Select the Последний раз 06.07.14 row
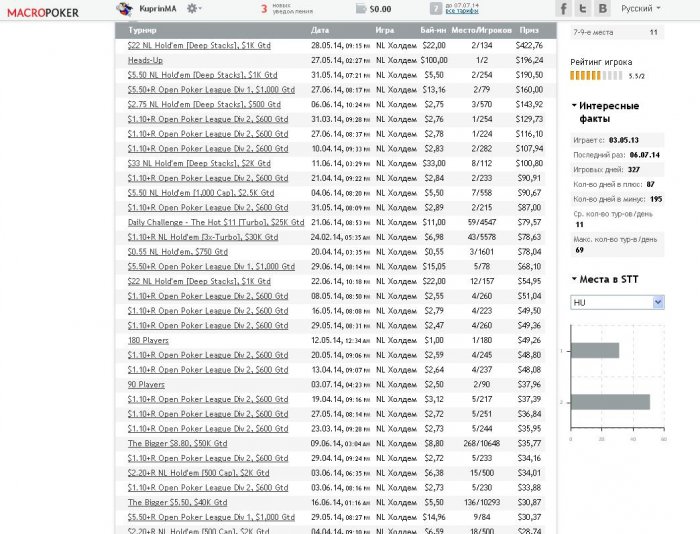 tap(617, 155)
